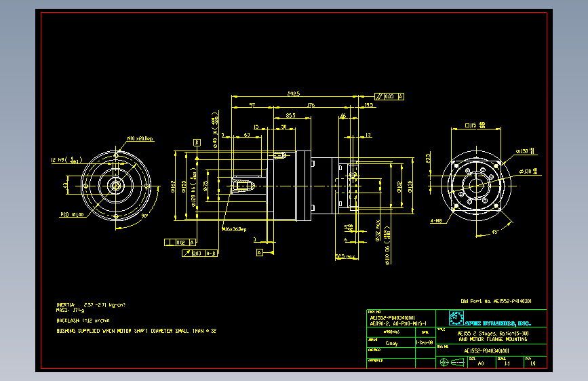This screenshot has width=588, height=381.
Task: Select title AE155 2 Stages, Ratio=15-100
Action: click(493, 334)
